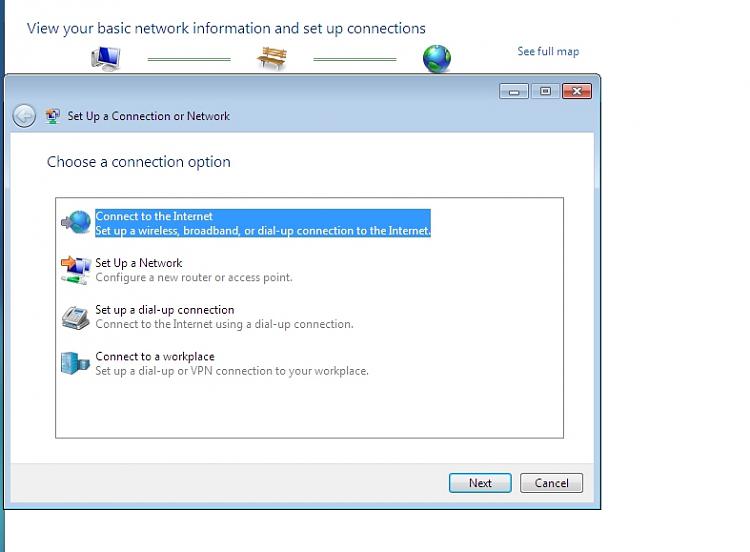Click 'Connect to the Internet using a dial-up' description
This screenshot has width=750, height=552.
point(224,324)
